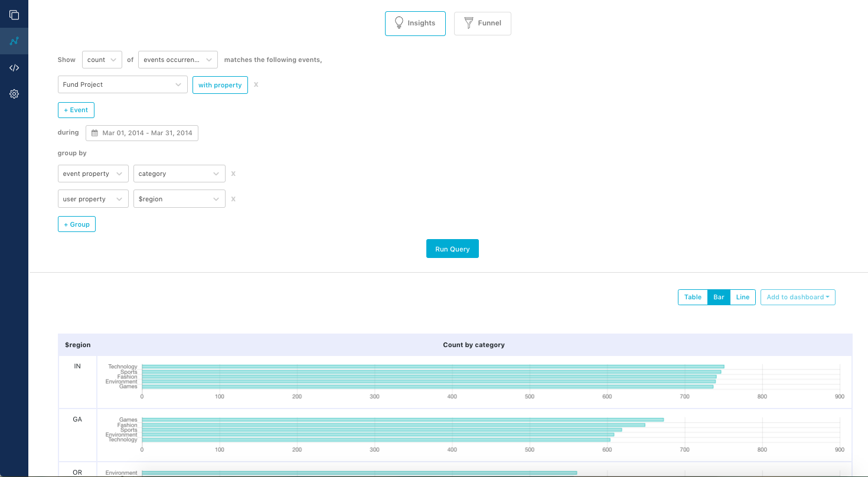This screenshot has width=868, height=477.
Task: Open the 'events occurren...' dropdown
Action: point(178,60)
